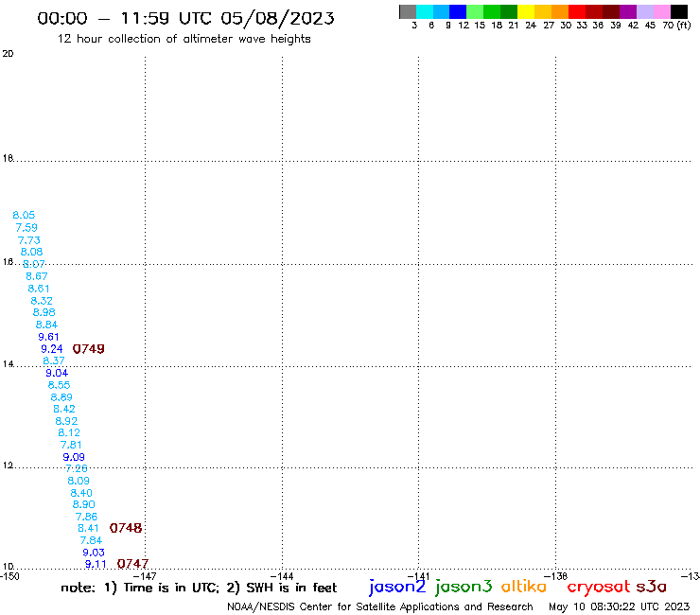The image size is (700, 615).
Task: Click the latitude axis label 14
Action: click(8, 364)
